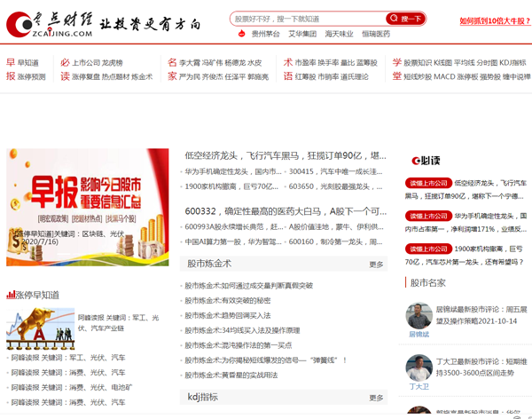Select the 读懂上市公司 tag beside 华为手机确定性龙头
The height and width of the screenshot is (419, 532).
pyautogui.click(x=428, y=216)
